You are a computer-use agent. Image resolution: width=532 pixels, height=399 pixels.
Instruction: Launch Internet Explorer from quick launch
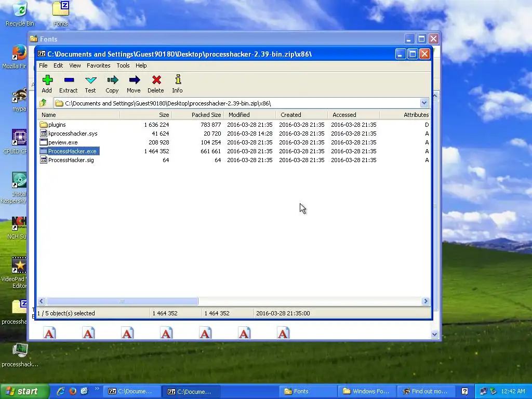tap(61, 391)
